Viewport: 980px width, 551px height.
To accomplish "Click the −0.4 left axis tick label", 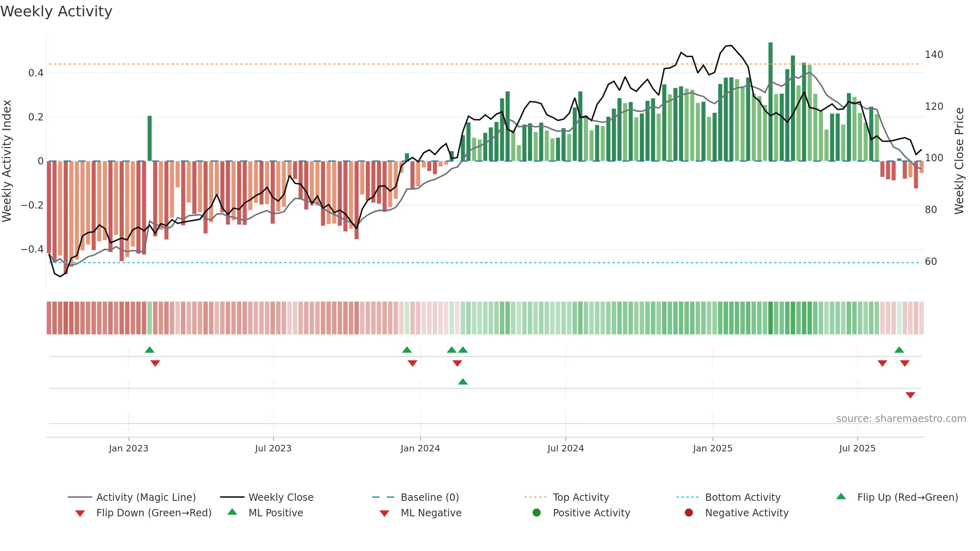I will click(x=32, y=249).
